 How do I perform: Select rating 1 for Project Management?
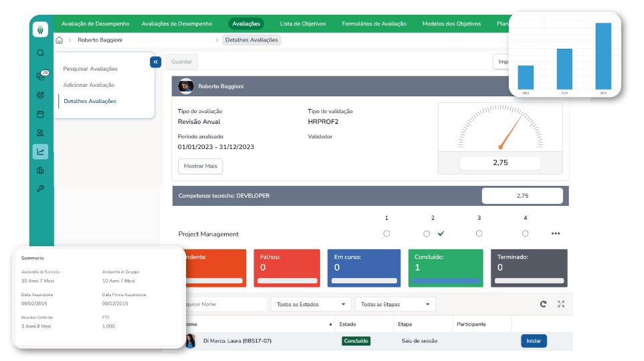click(386, 233)
